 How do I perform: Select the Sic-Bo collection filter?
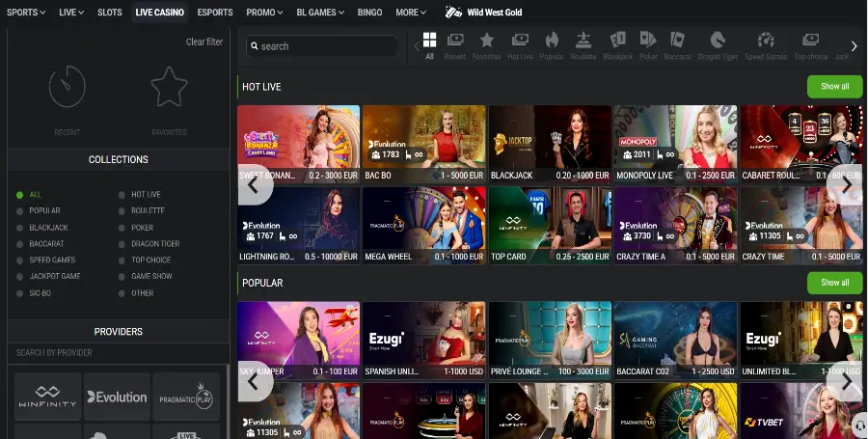click(x=34, y=293)
